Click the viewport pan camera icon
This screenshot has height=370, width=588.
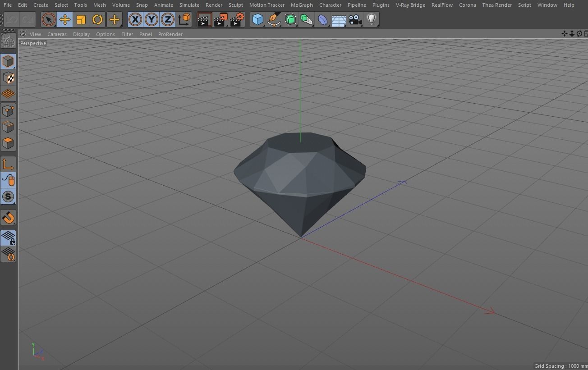coord(564,34)
